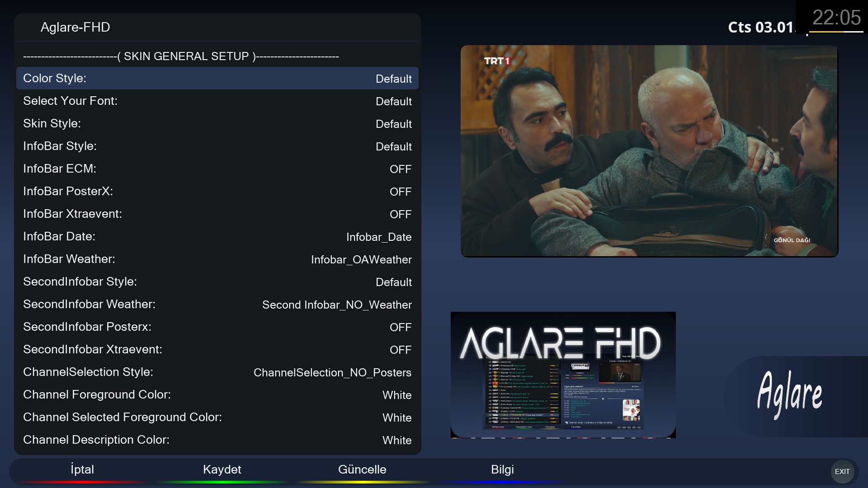Screen dimensions: 868x488
Task: Click the Aglare-FHD window title
Action: pyautogui.click(x=75, y=27)
